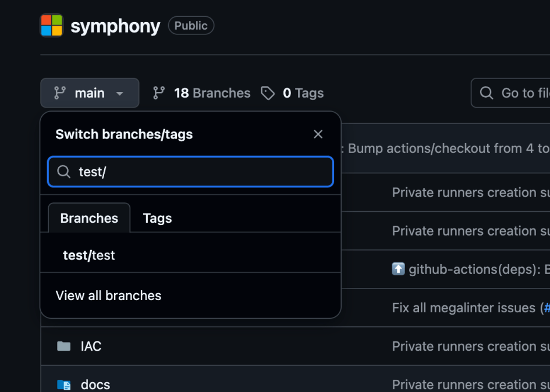Image resolution: width=550 pixels, height=392 pixels.
Task: Switch to the Tags tab
Action: (157, 218)
